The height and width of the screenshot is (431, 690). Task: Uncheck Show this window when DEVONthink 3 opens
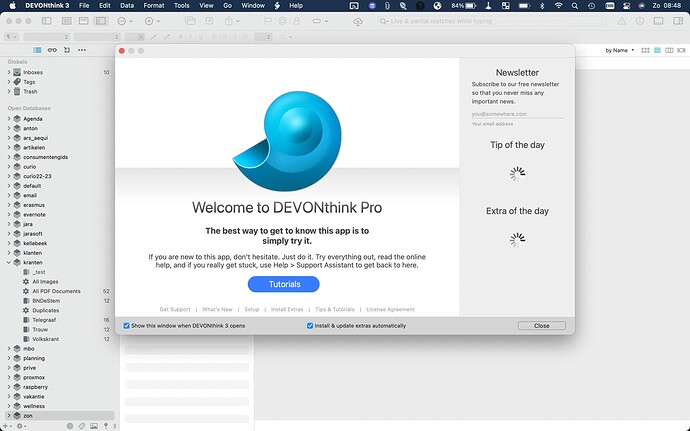click(x=126, y=326)
